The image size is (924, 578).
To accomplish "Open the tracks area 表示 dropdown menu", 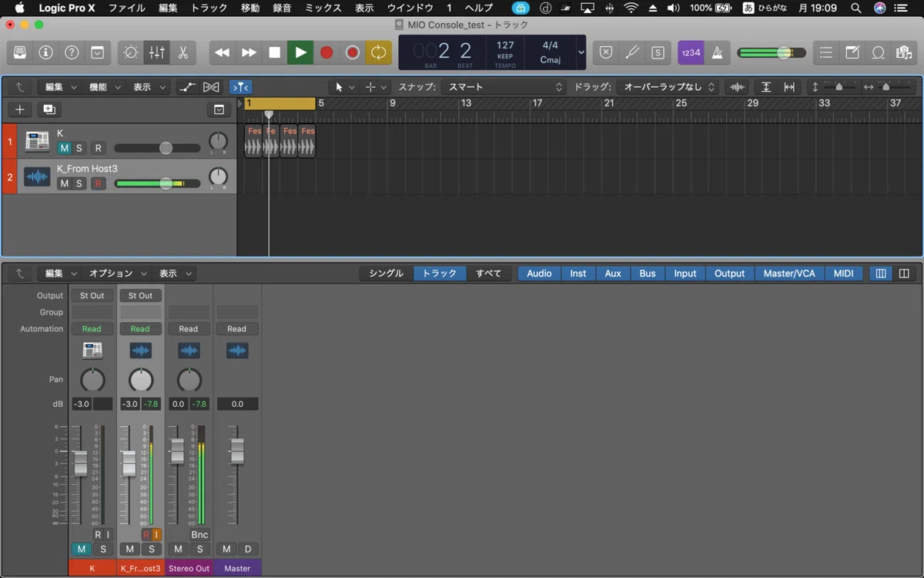I will tap(149, 87).
